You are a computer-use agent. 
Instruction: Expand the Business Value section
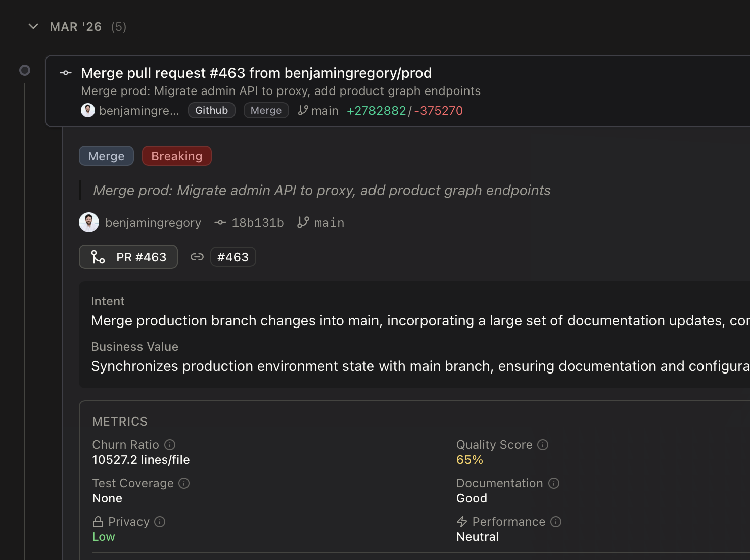click(134, 347)
